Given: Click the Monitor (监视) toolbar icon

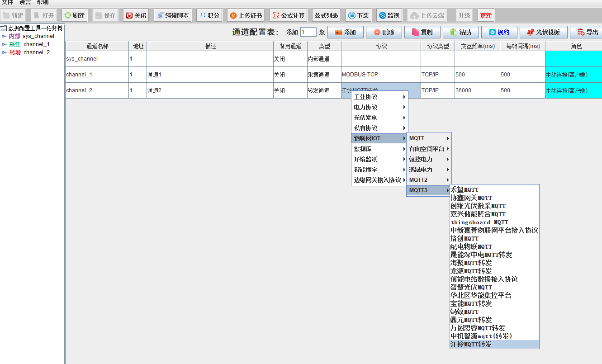Looking at the screenshot, I should tap(382, 15).
